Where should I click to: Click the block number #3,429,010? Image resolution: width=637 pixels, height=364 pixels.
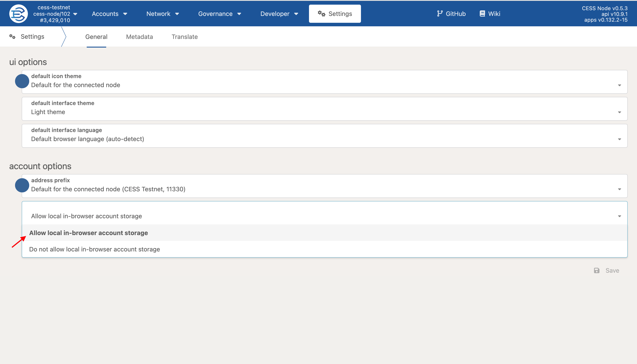point(55,20)
